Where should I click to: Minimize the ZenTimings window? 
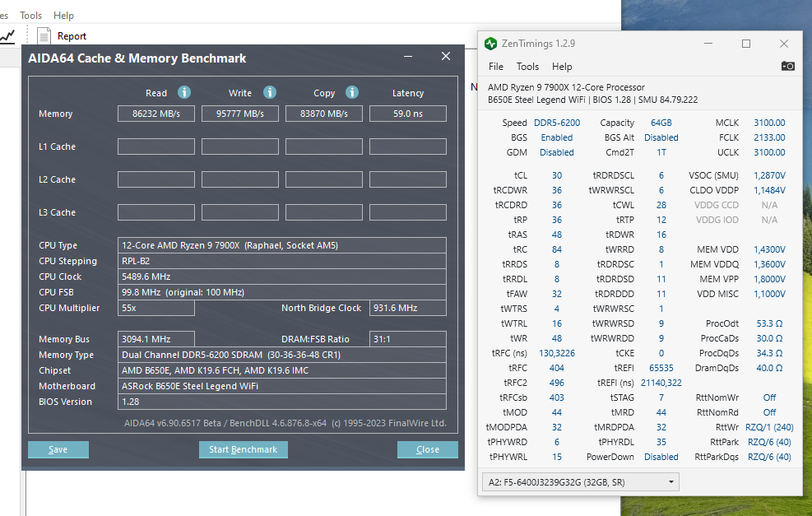click(708, 44)
